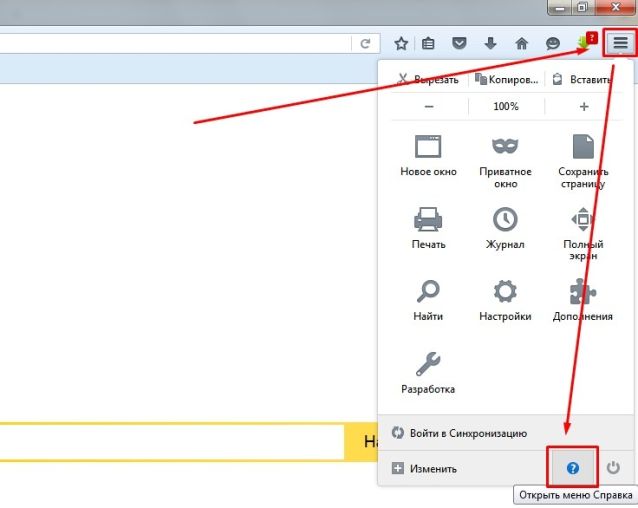The image size is (638, 508).
Task: Click Cut (Вырезать) in menu
Action: point(428,79)
